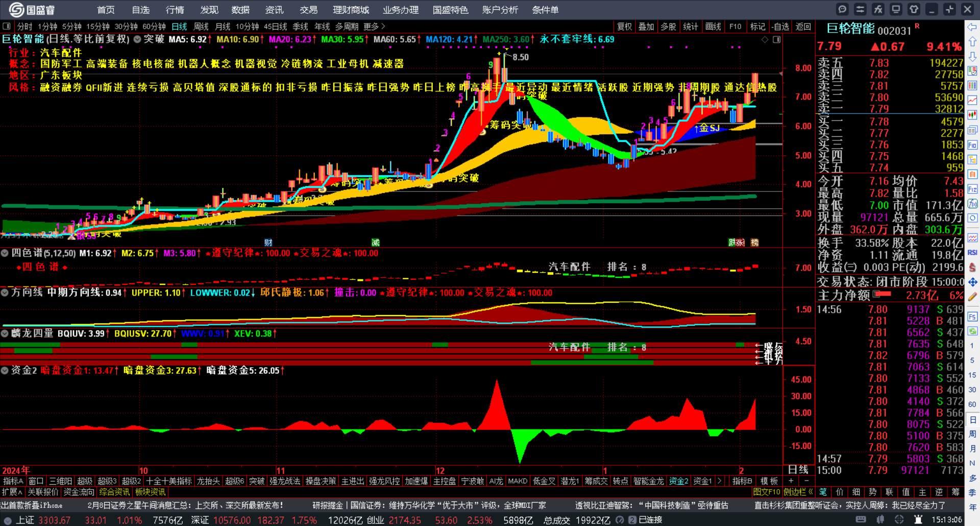Select 月 monthly period in right sidebar
This screenshot has width=980, height=526.
click(x=972, y=449)
